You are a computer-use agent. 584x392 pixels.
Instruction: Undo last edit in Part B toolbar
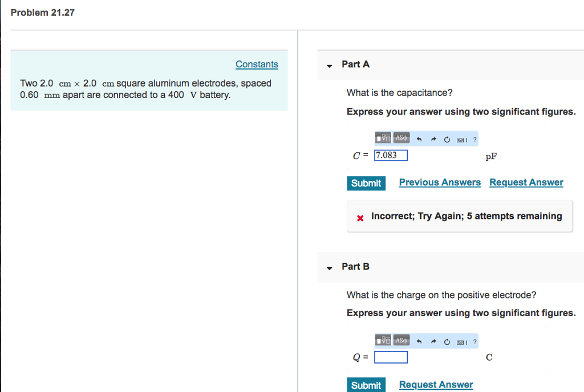point(419,341)
